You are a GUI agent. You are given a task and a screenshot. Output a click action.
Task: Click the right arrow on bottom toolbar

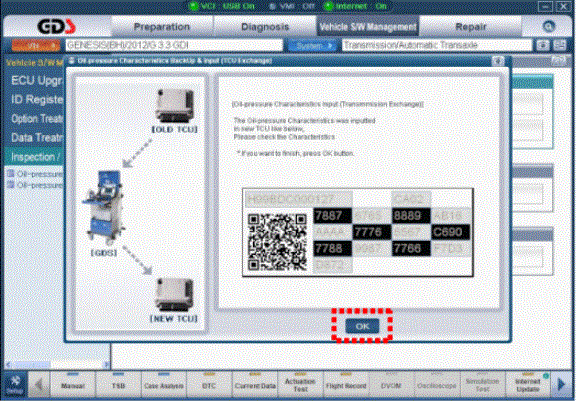[562, 384]
